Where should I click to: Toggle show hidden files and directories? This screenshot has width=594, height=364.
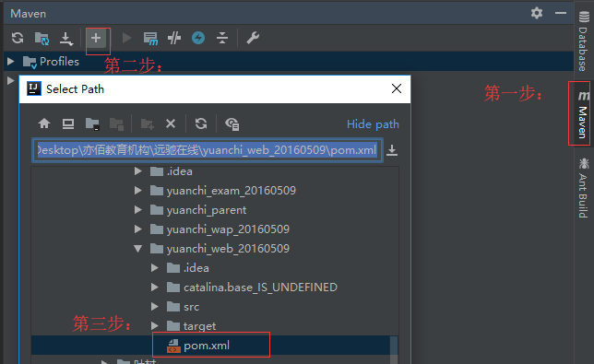click(232, 123)
